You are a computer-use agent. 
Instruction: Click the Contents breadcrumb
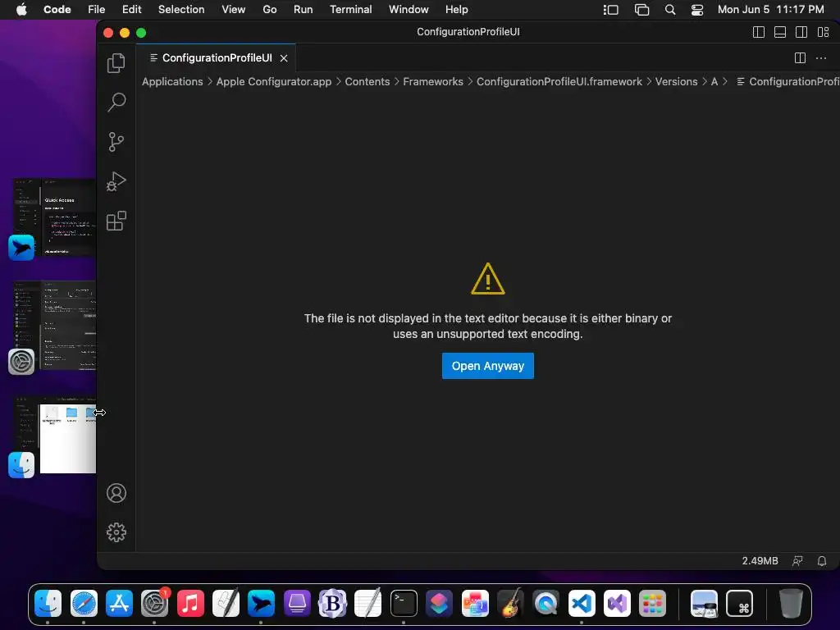click(367, 81)
